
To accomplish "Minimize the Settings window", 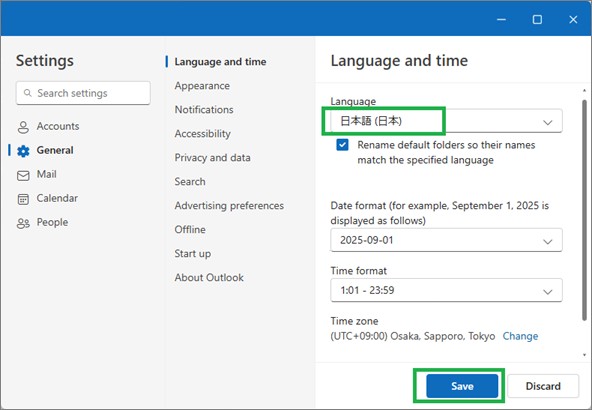I will click(x=501, y=19).
